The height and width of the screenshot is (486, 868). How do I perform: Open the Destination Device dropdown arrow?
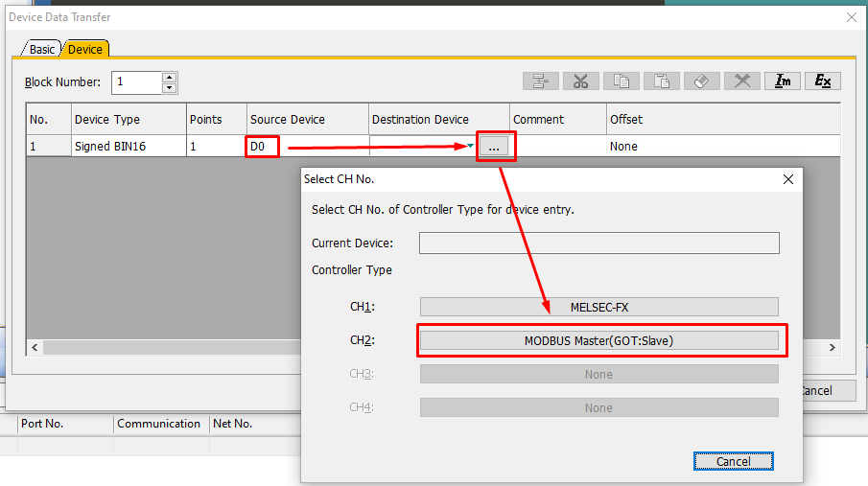coord(470,147)
